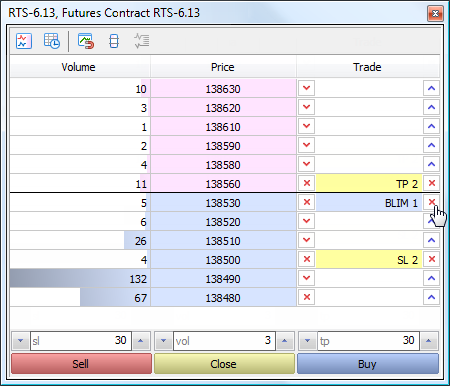Click the depth spread view icon
The image size is (450, 386).
click(x=114, y=41)
